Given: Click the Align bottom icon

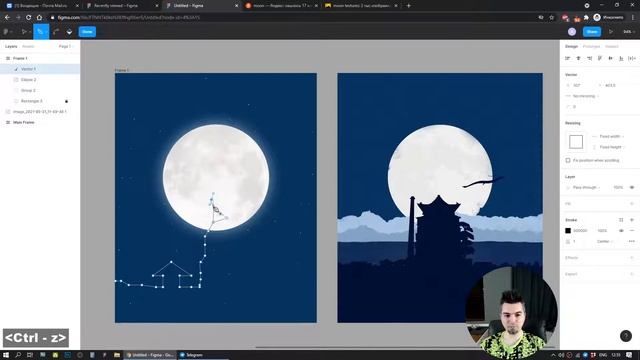Looking at the screenshot, I should click(621, 58).
